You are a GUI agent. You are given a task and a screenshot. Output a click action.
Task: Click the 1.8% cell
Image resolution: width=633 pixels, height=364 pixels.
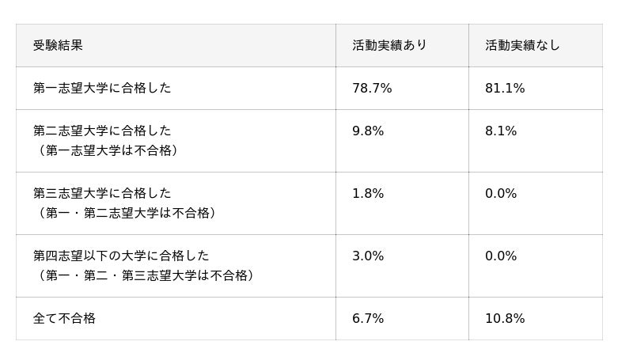coord(368,193)
